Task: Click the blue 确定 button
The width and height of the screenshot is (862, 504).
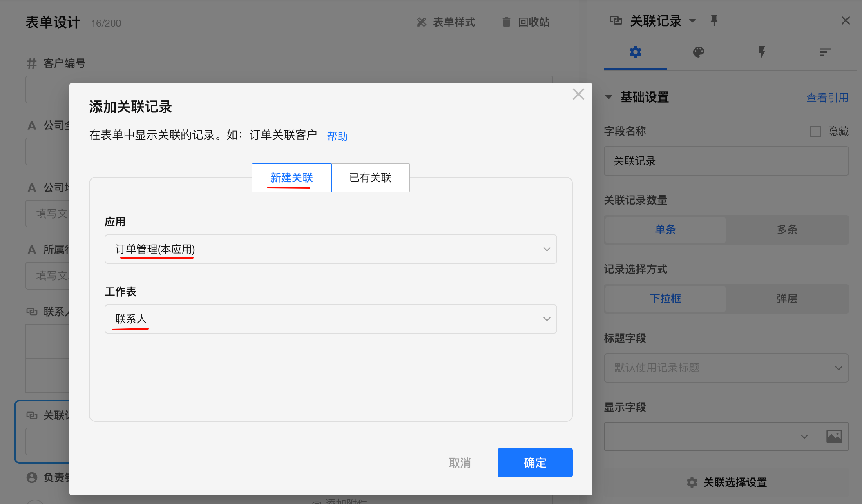Action: point(535,463)
